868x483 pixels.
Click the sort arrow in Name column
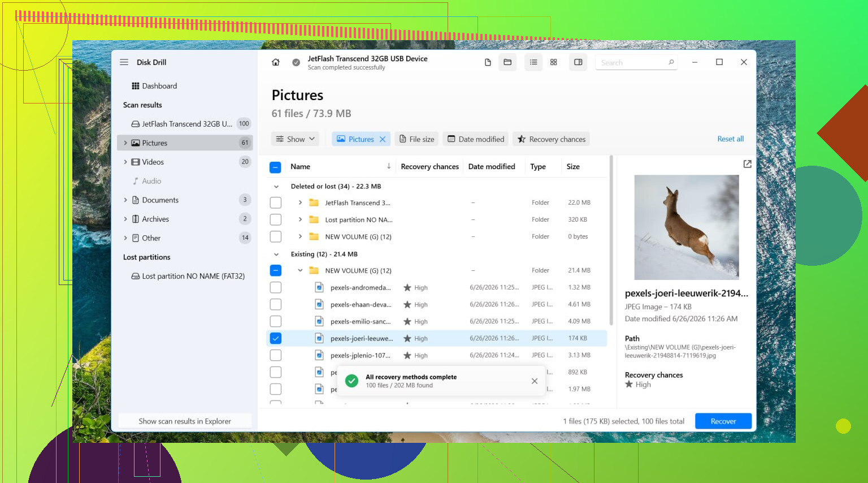389,166
